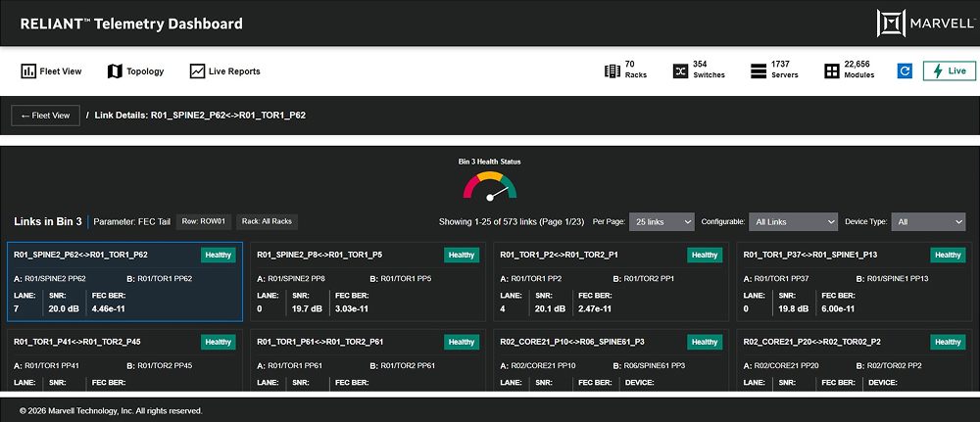Click FEC BER value 2.47e-11
980x422 pixels.
coord(595,308)
